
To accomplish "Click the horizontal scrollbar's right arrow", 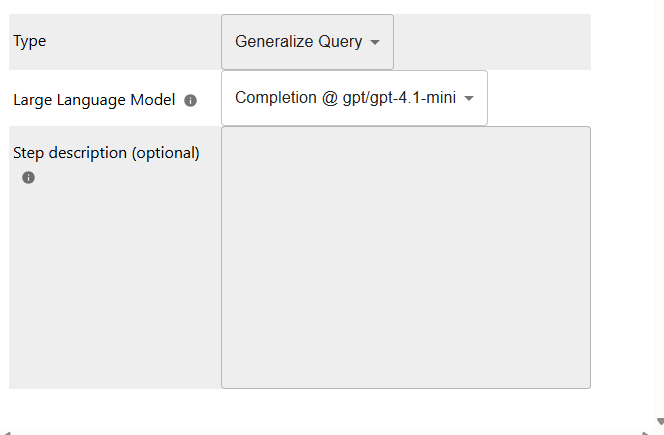I will [644, 431].
